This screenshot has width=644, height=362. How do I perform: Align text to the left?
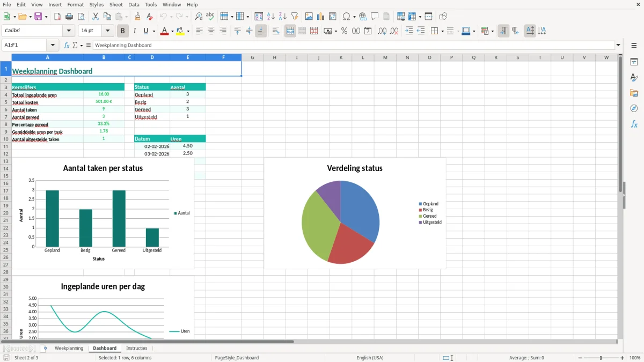199,31
